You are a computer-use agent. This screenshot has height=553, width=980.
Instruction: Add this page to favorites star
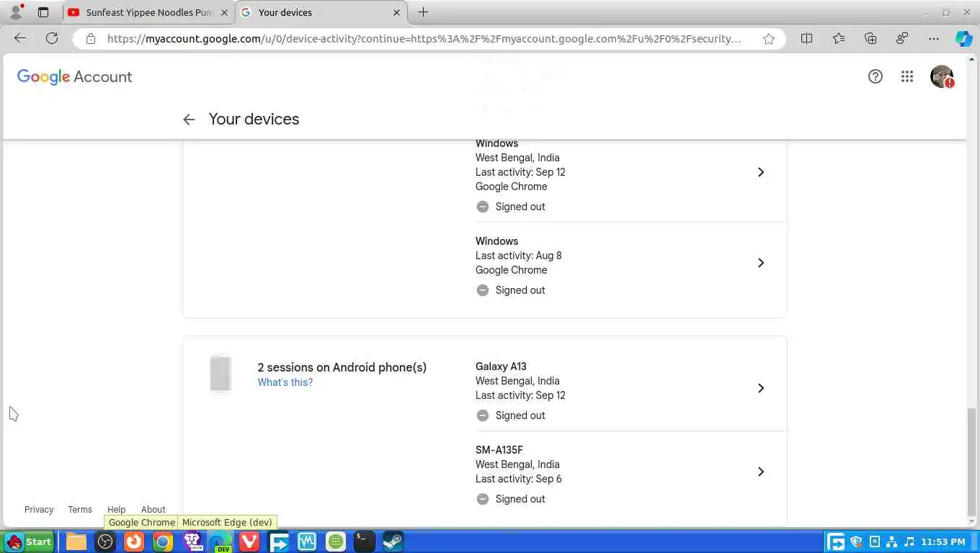(769, 39)
